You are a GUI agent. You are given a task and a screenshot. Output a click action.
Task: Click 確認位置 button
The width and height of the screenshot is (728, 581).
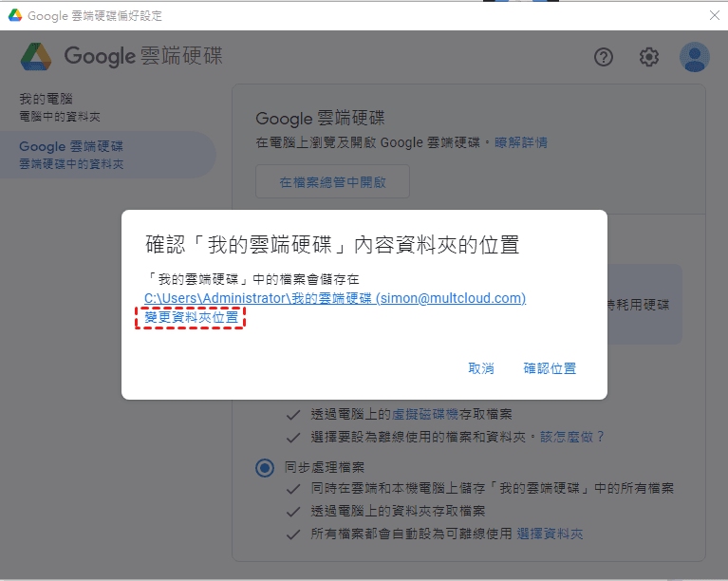(550, 368)
